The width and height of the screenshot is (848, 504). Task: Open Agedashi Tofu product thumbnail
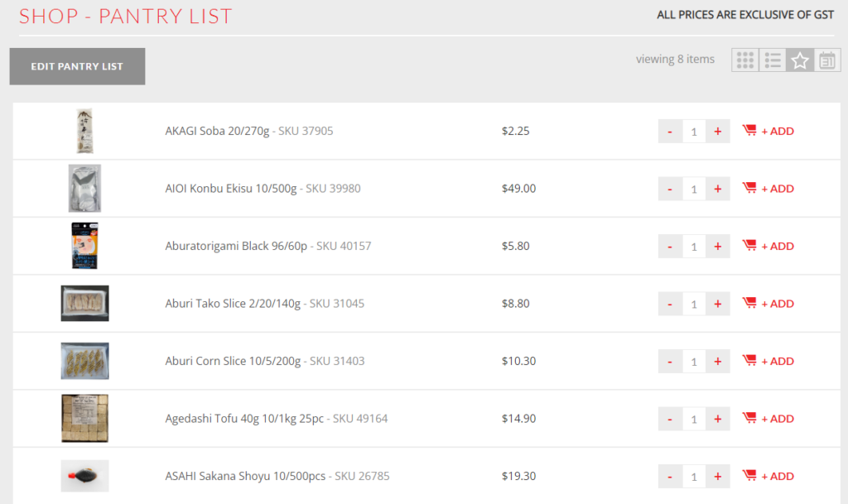point(84,418)
